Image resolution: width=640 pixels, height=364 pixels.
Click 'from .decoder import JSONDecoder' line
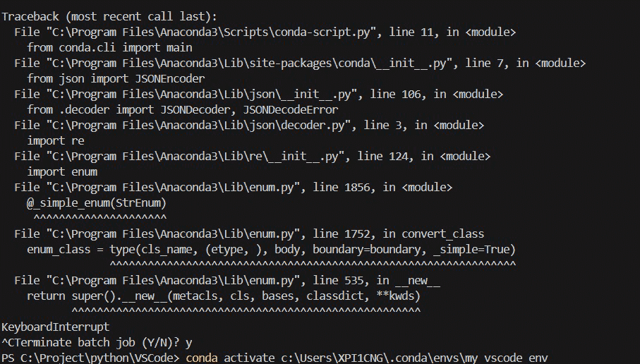pyautogui.click(x=183, y=110)
